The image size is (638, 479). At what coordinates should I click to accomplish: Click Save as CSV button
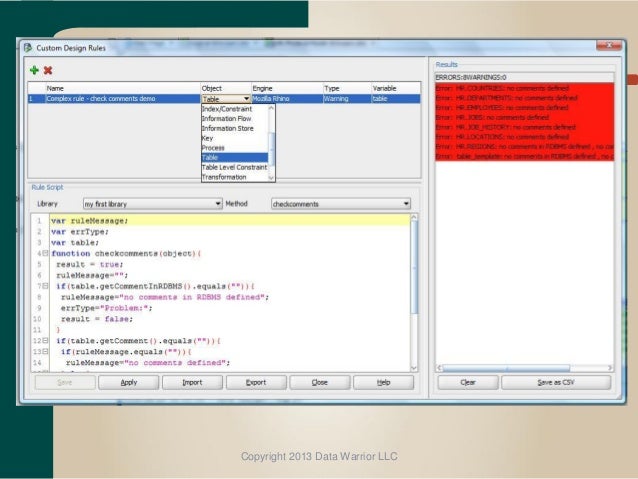pos(556,383)
